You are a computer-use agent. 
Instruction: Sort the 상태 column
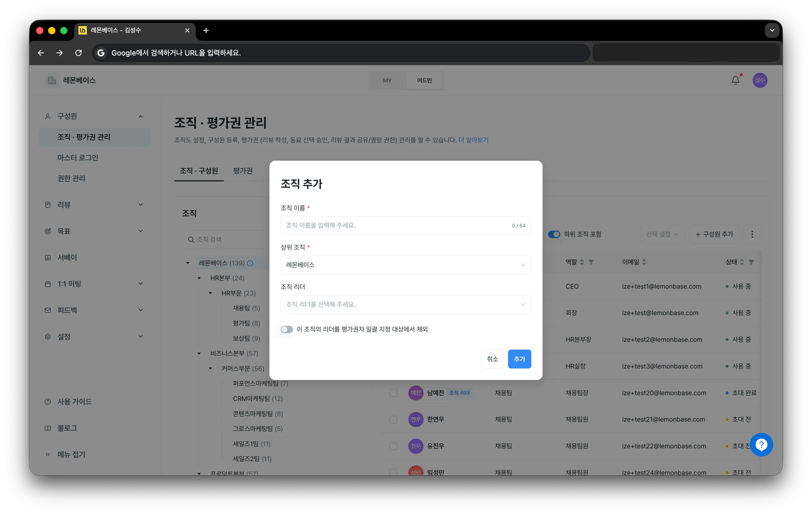(x=742, y=262)
